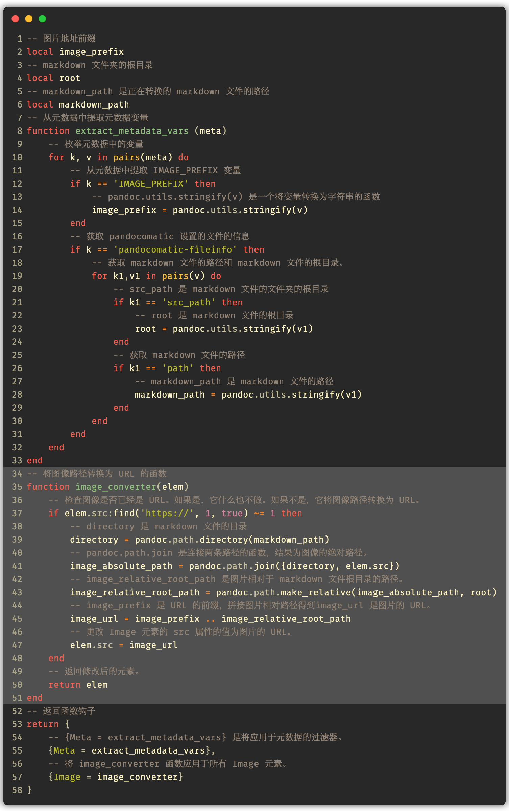Click the line 1 comment '图片地址前缀'
Screen dimensions: 509x812
[x=69, y=39]
